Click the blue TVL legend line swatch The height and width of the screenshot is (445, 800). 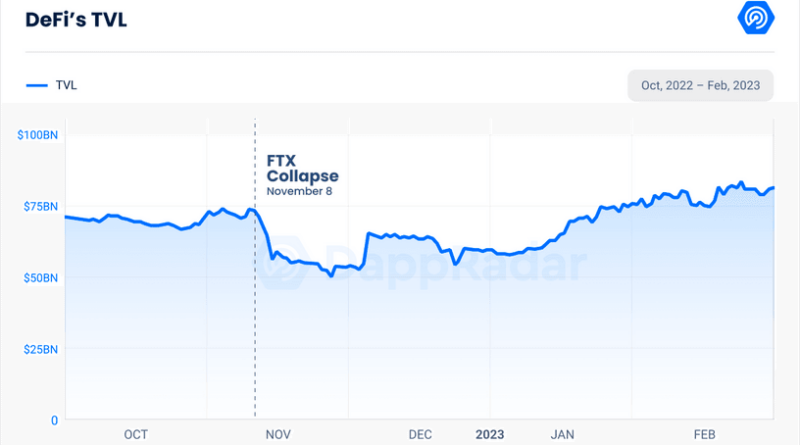pos(37,85)
